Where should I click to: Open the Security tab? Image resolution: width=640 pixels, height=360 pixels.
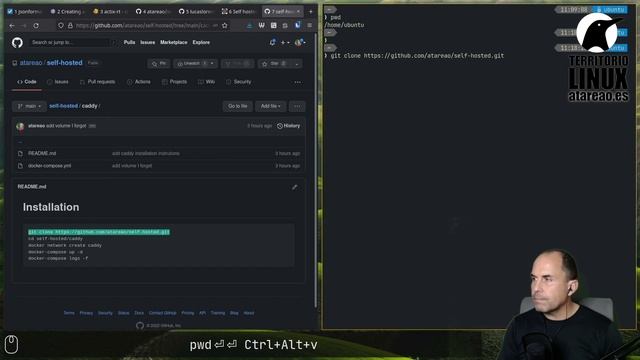pos(239,82)
